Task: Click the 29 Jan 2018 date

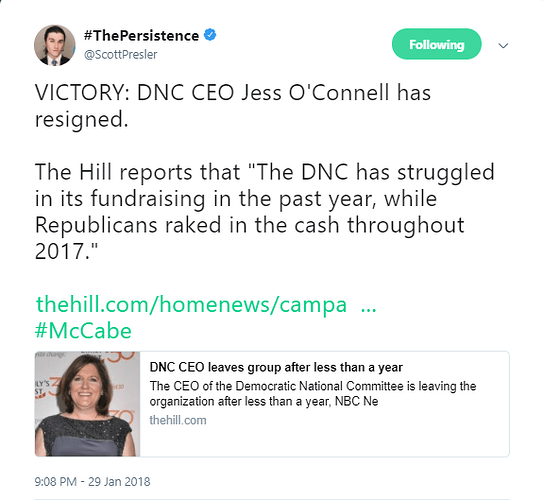Action: [x=119, y=482]
